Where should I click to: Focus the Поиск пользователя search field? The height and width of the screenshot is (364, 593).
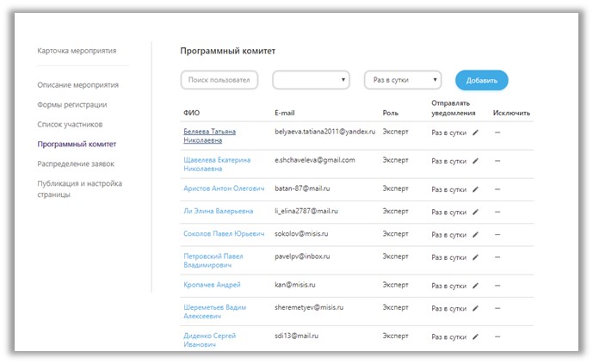(219, 80)
